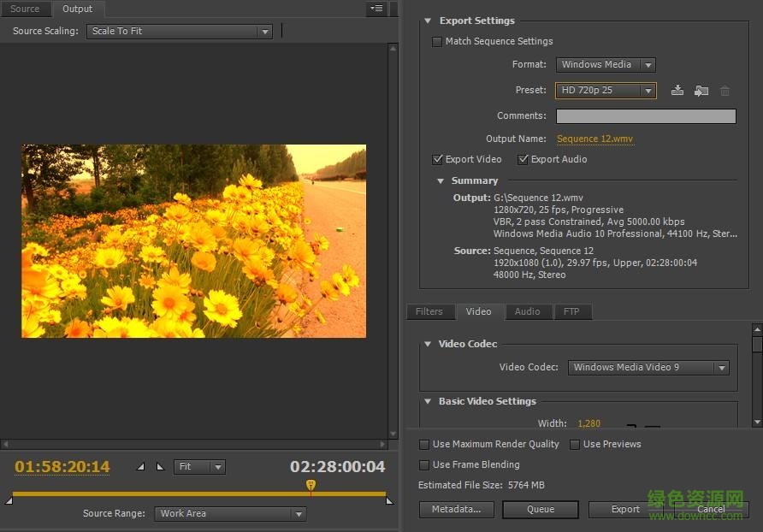Click the Set Out Point triangle icon
This screenshot has width=763, height=532.
coord(160,467)
